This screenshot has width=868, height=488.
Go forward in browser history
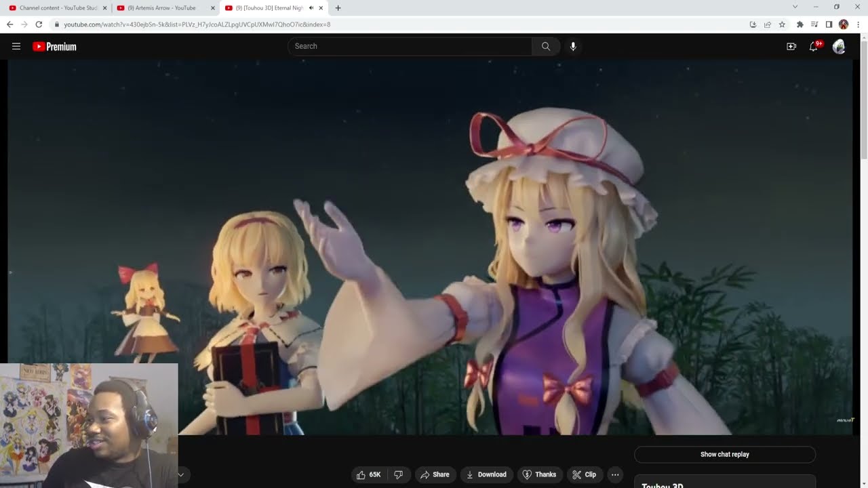pyautogui.click(x=24, y=24)
